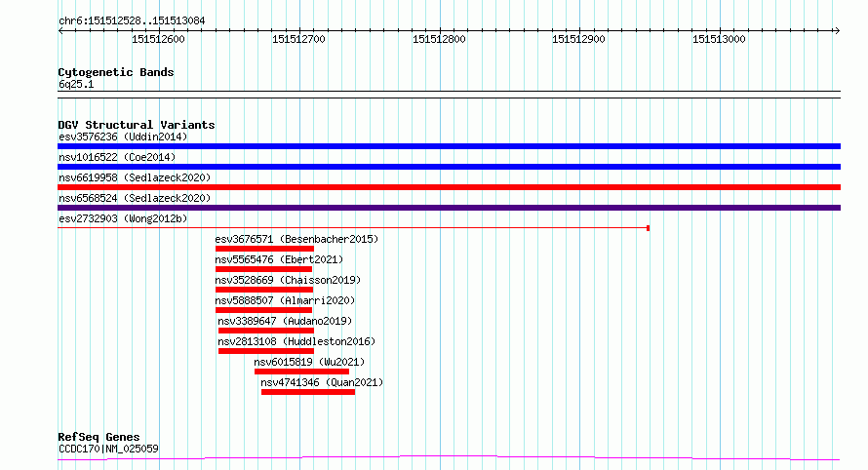Click the red bar under nsv3528669
The height and width of the screenshot is (470, 868).
[x=264, y=290]
